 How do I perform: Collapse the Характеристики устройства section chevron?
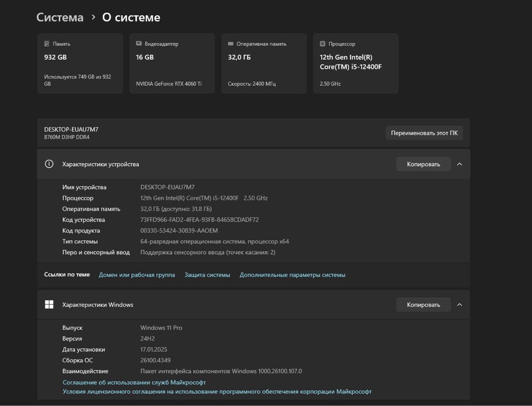(460, 164)
